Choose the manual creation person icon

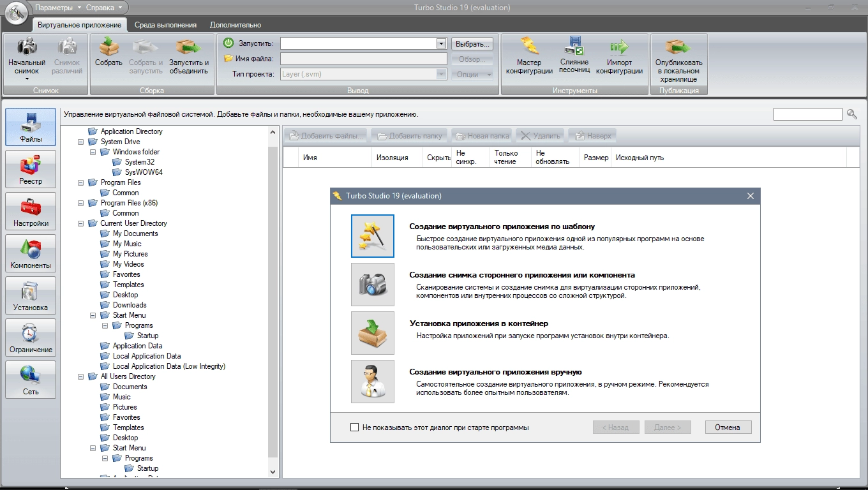(373, 382)
